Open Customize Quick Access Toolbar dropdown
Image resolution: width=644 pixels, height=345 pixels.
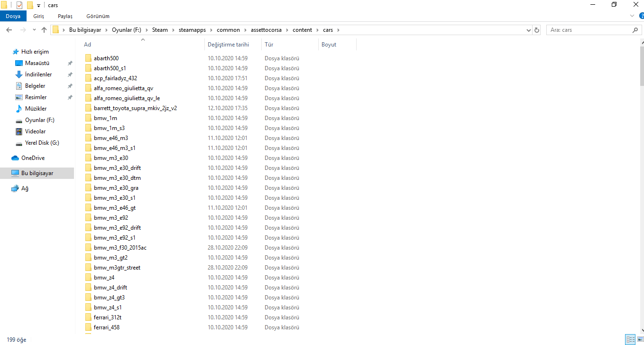pos(39,5)
